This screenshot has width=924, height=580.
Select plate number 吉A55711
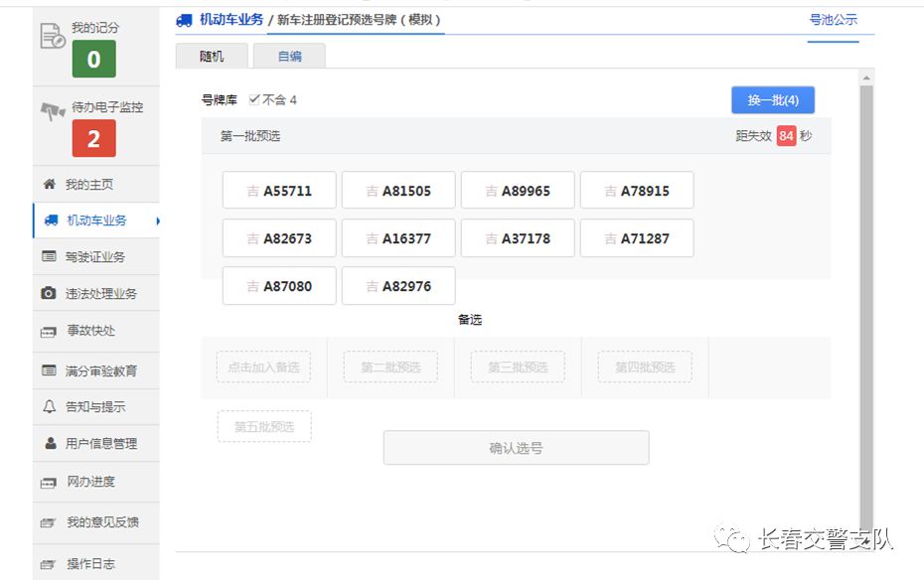[x=279, y=189]
